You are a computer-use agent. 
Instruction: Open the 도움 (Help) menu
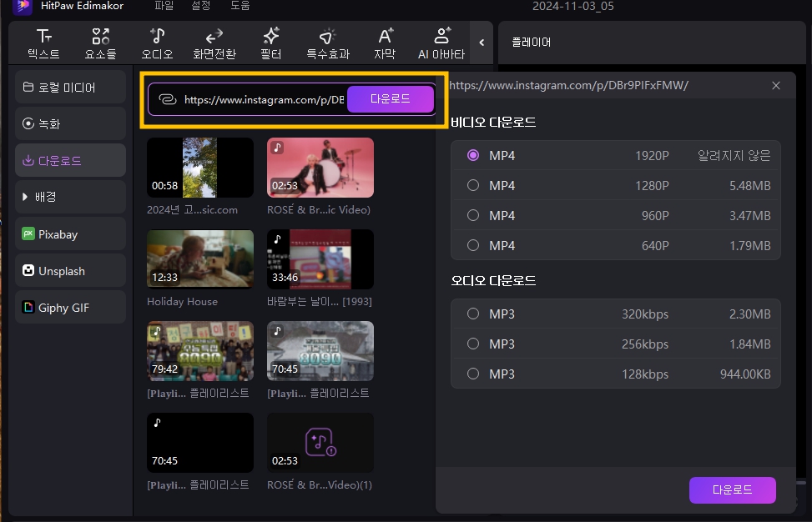(x=240, y=6)
